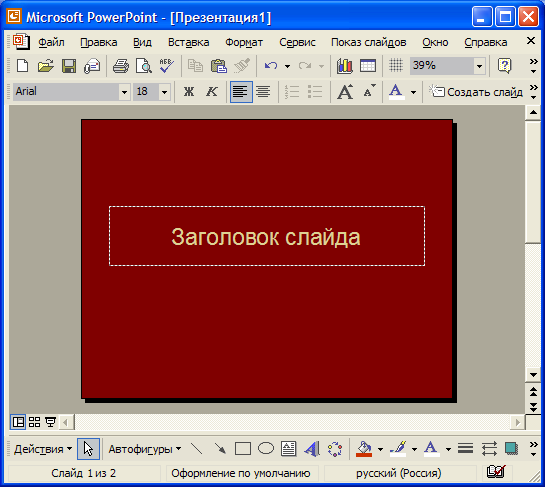Add WordArt object icon
The height and width of the screenshot is (487, 545).
312,449
